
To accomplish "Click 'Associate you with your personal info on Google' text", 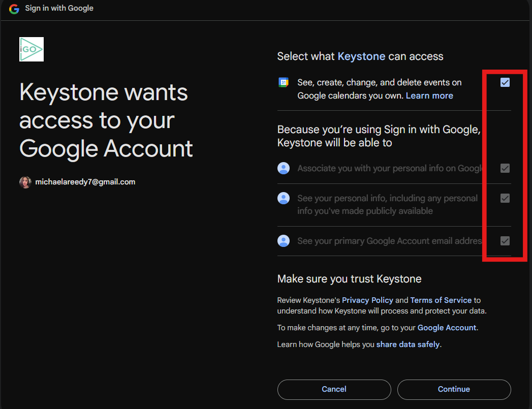I will point(390,168).
